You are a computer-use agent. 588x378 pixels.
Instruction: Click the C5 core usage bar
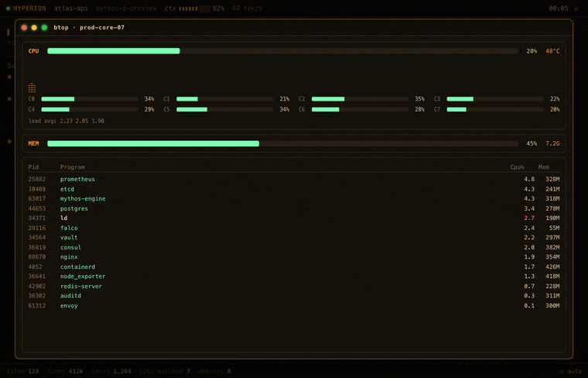(x=224, y=109)
